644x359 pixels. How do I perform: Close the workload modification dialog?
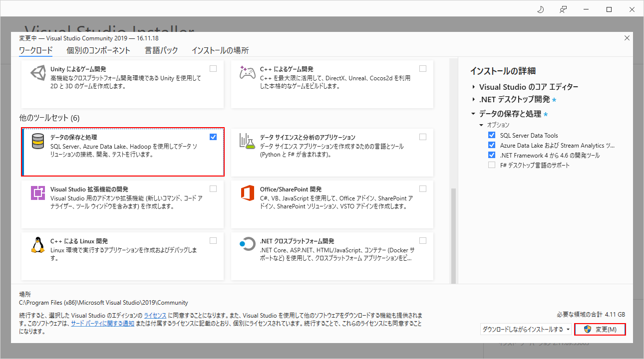(x=627, y=38)
